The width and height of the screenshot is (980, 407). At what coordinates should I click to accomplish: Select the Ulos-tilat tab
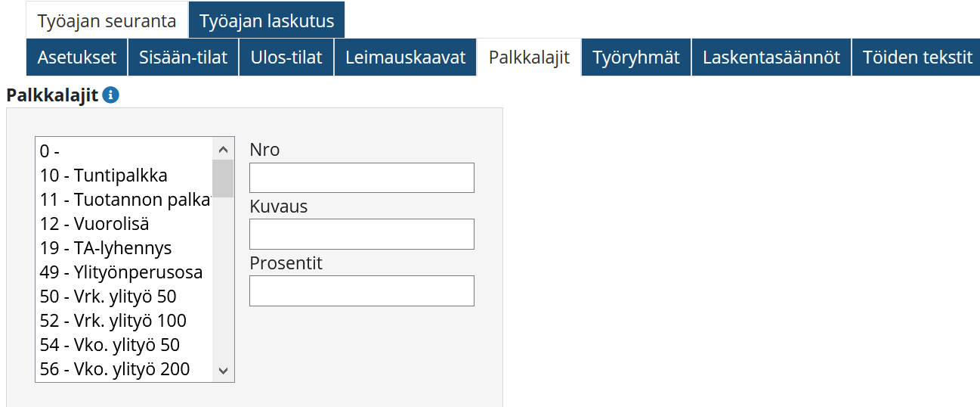tap(287, 57)
